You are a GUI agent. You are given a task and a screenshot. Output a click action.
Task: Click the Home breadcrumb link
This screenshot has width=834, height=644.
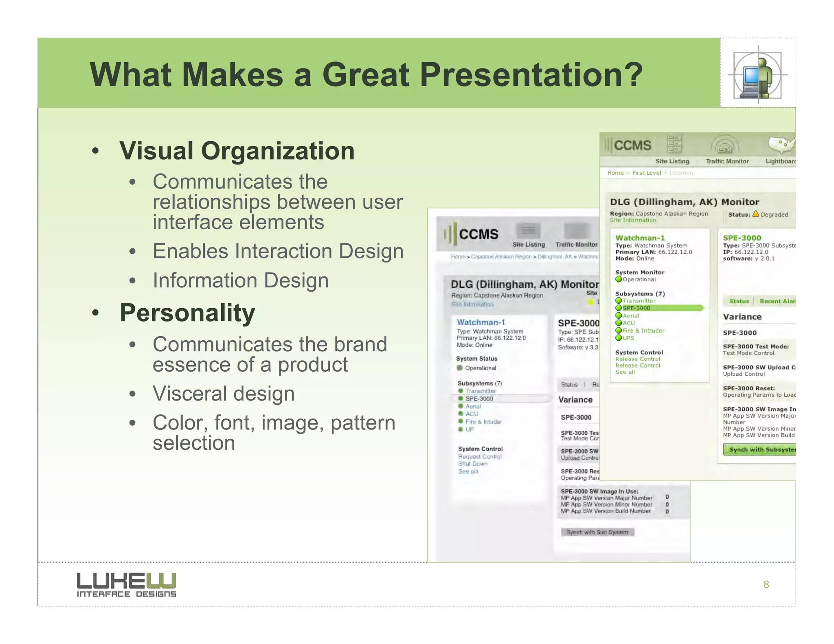click(x=615, y=173)
